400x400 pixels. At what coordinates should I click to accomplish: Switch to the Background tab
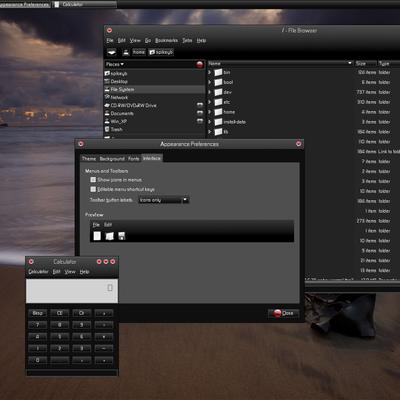112,159
